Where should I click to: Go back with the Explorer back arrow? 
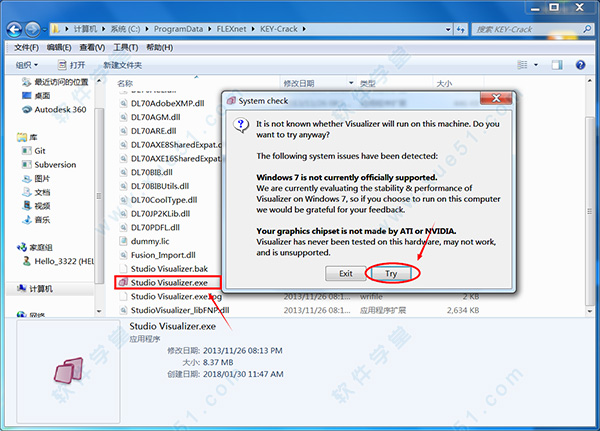click(x=14, y=29)
